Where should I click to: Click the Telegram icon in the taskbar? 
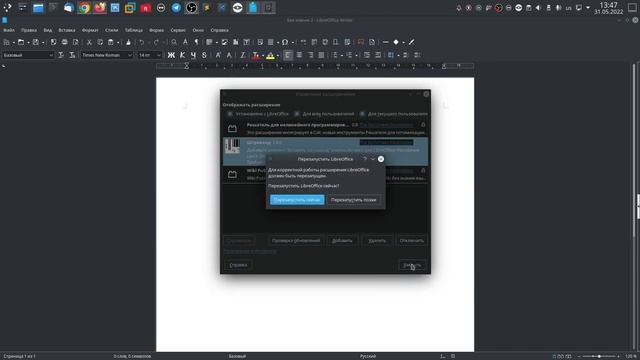tap(176, 8)
